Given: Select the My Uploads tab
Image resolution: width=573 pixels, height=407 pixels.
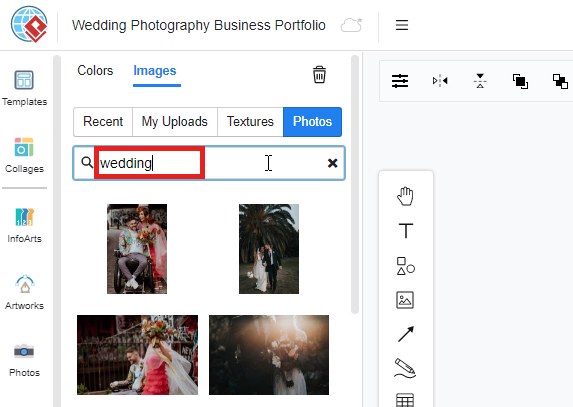Looking at the screenshot, I should tap(175, 122).
